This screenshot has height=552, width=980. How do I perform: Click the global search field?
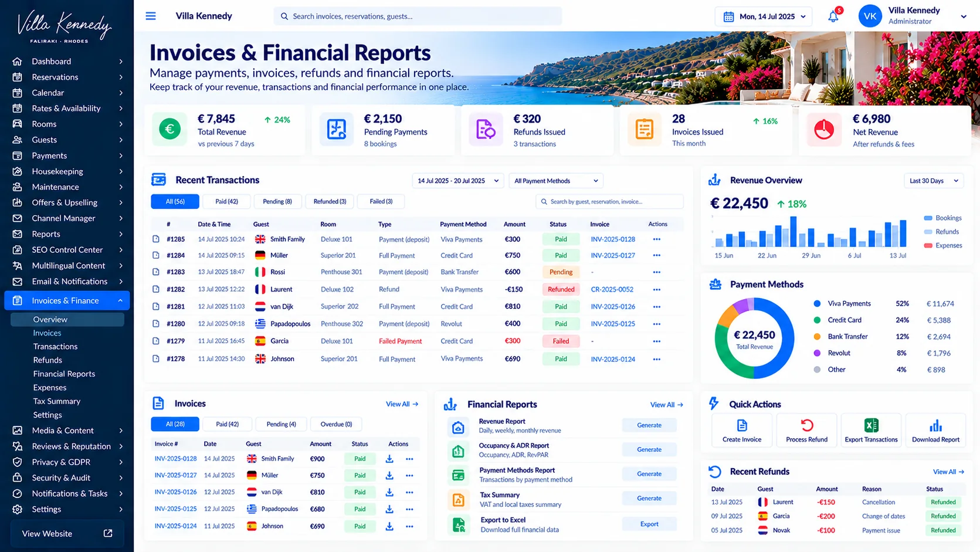pos(418,16)
